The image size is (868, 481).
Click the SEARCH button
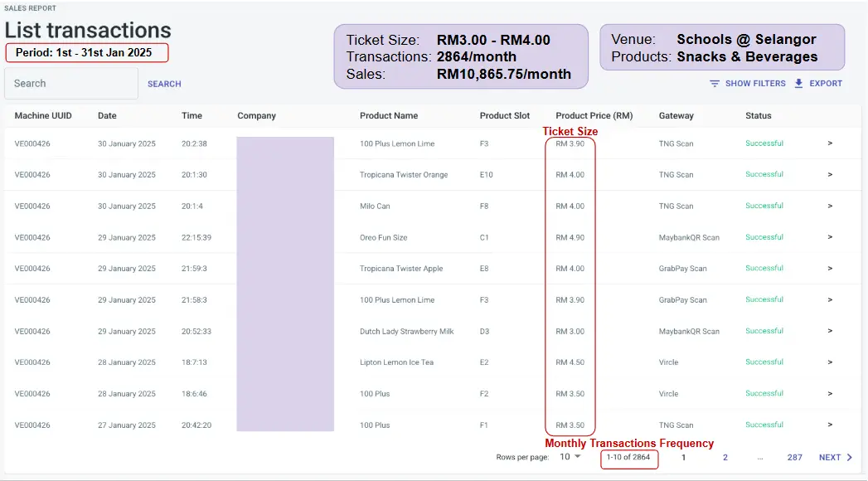[x=164, y=84]
